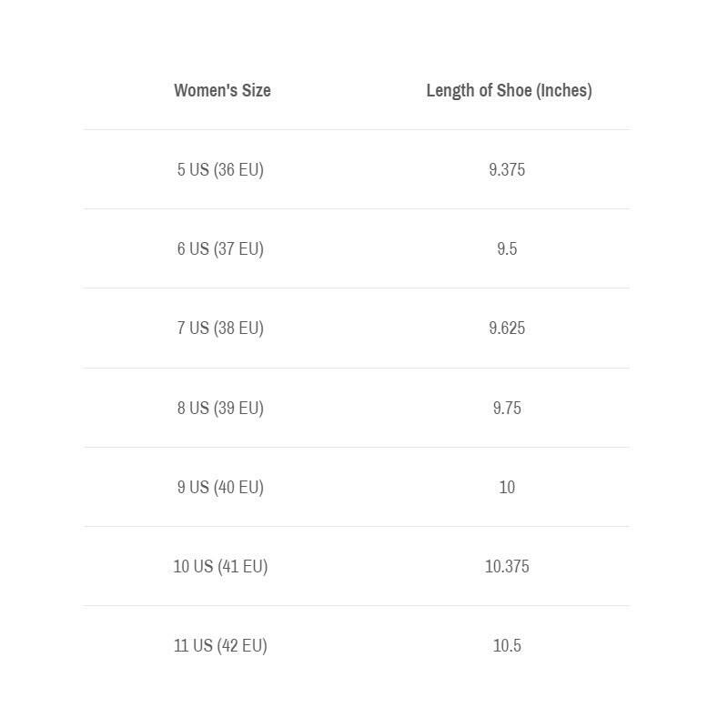Click the 9.75 length value
Screen dimensions: 728x728
[x=507, y=408]
